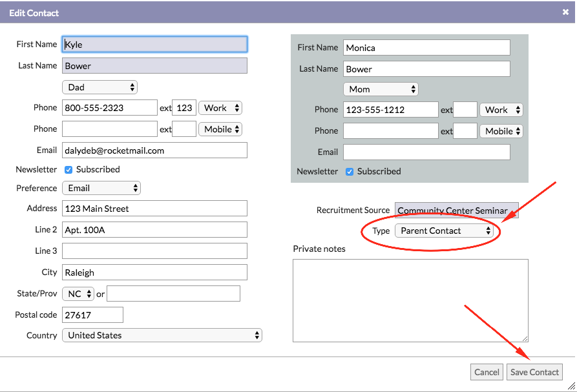Toggle Monica's newsletter Subscribed checkbox
Screen dimensions: 577x392
tap(350, 172)
